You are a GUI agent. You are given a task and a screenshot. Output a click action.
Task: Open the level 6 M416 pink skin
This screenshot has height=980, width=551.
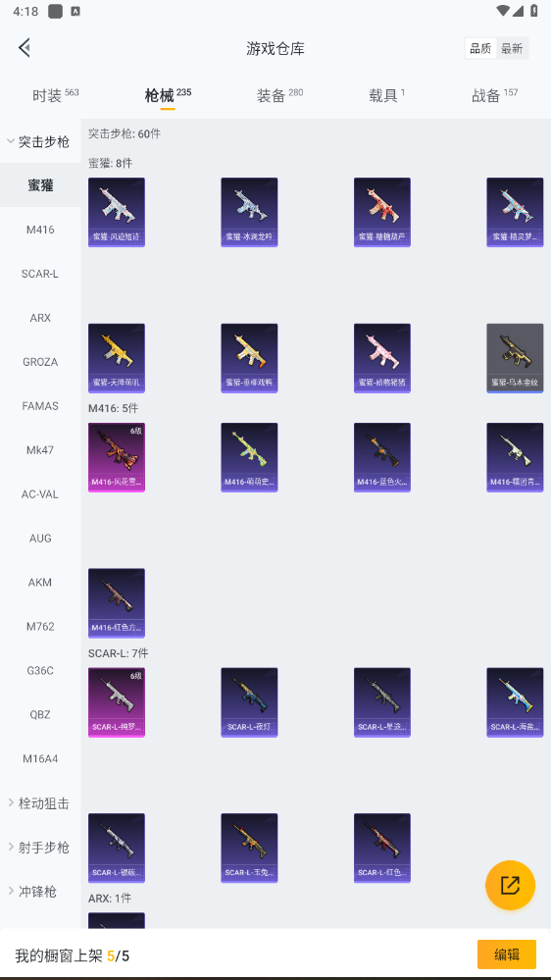point(117,457)
